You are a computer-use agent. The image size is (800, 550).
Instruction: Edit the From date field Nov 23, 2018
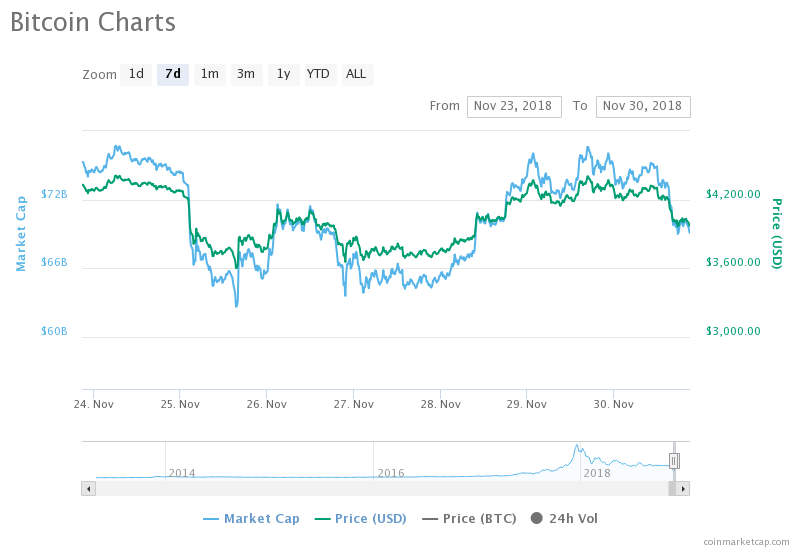514,107
